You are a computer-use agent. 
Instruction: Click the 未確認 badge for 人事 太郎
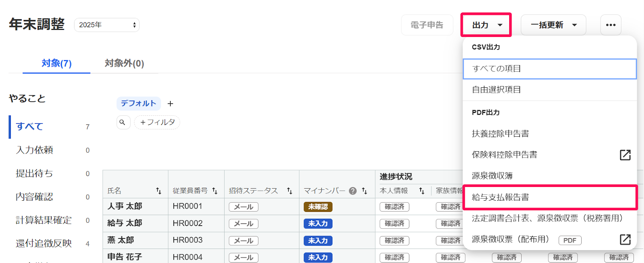(318, 207)
